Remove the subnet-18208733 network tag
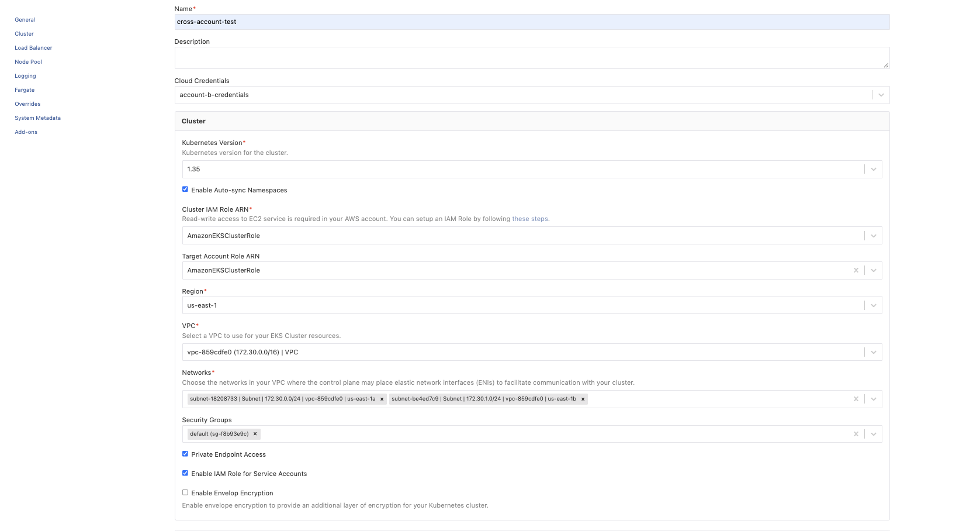The width and height of the screenshot is (980, 531). [382, 399]
